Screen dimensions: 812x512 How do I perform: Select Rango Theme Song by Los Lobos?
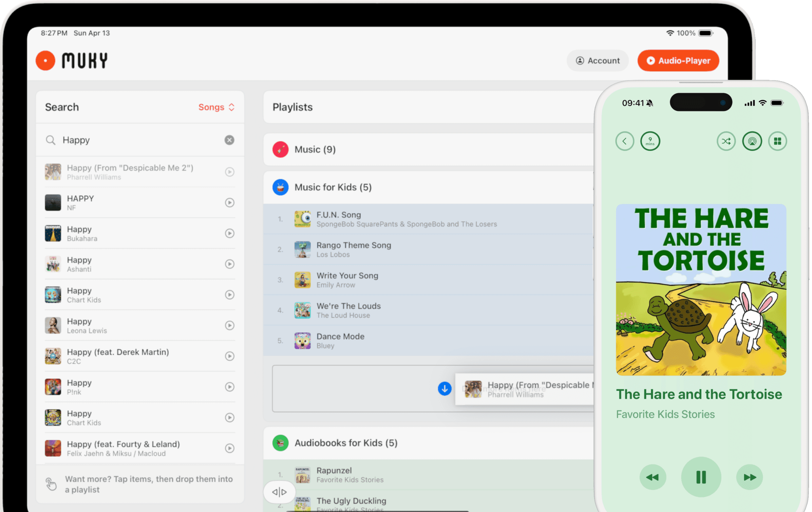428,249
